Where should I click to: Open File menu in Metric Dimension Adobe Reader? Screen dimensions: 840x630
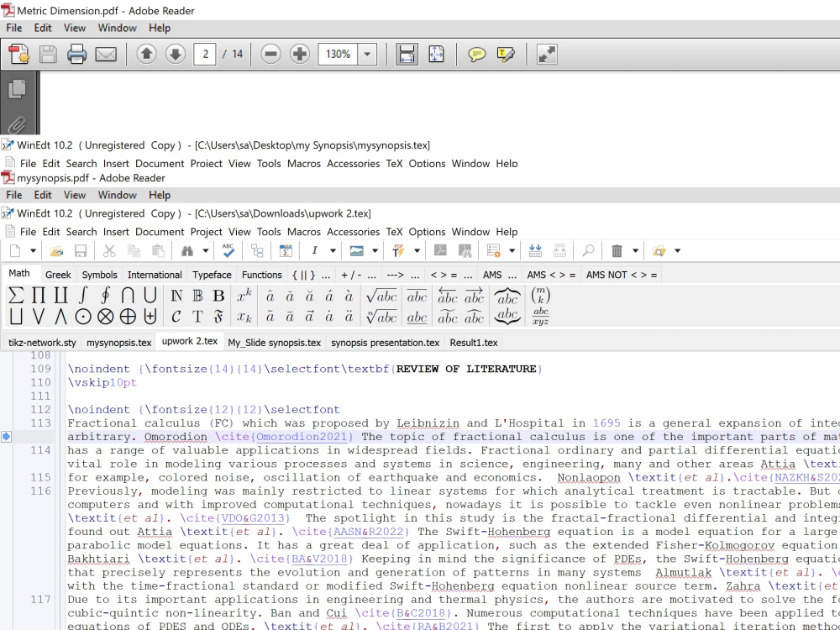tap(14, 28)
